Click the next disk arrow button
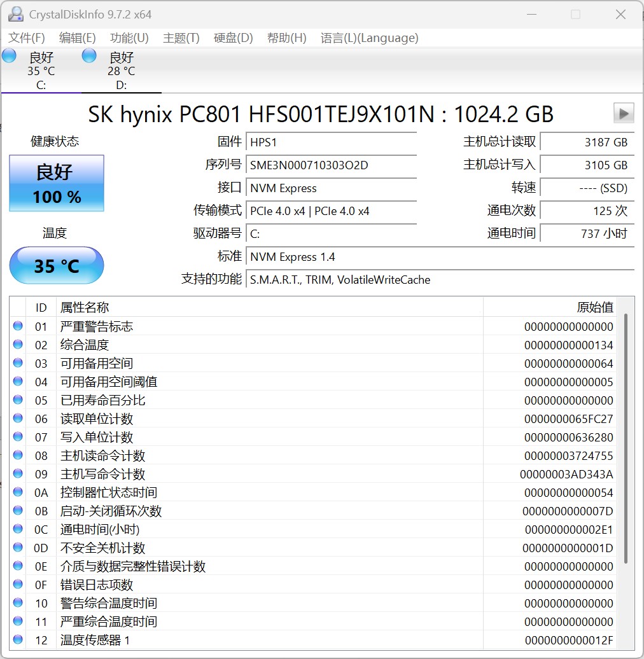The image size is (644, 659). click(x=624, y=113)
